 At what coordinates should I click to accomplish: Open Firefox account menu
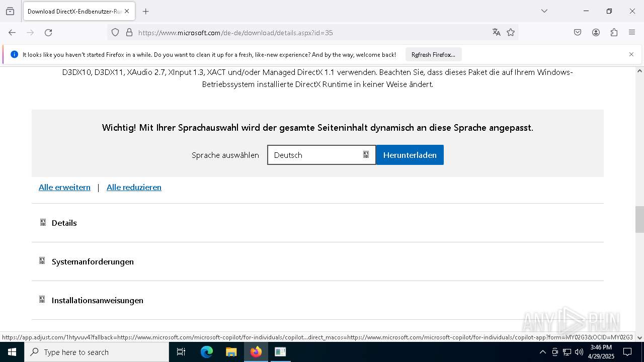(x=596, y=33)
